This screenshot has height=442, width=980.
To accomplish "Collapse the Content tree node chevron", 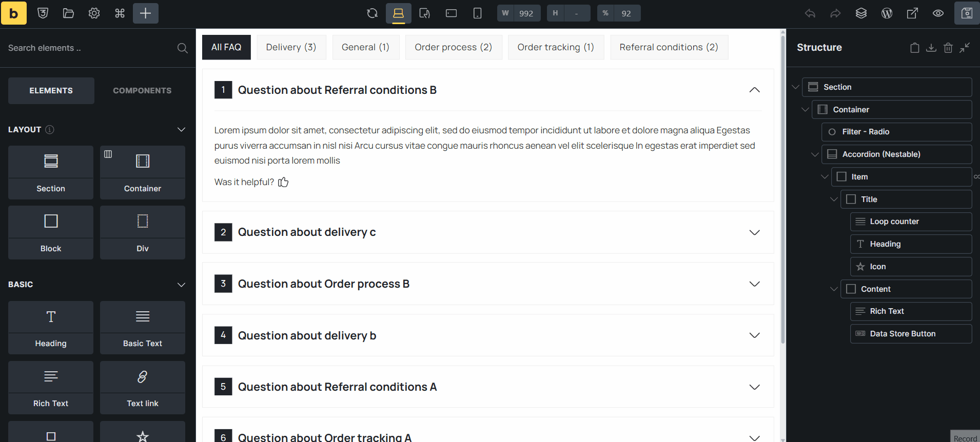I will coord(834,289).
